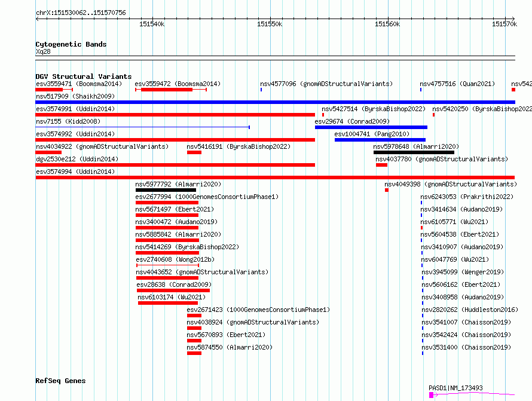Select the nsv517909 (Shaikh2009) variant label

coord(75,96)
